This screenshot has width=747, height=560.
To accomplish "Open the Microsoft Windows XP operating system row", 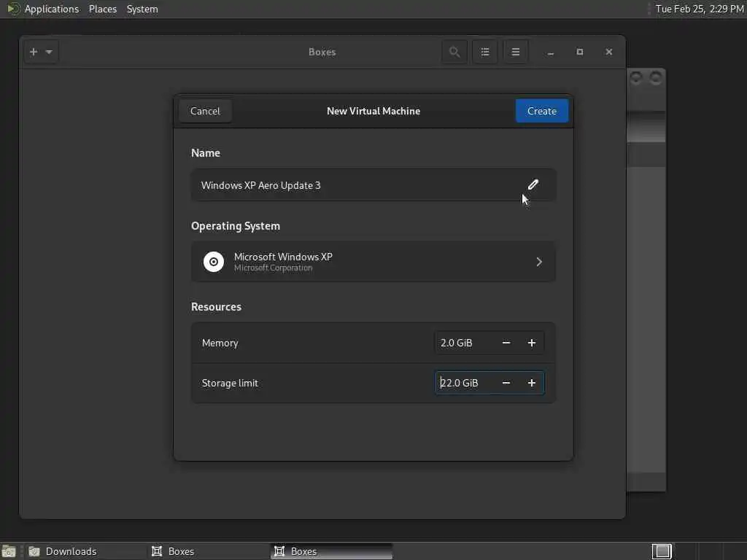I will pyautogui.click(x=373, y=262).
